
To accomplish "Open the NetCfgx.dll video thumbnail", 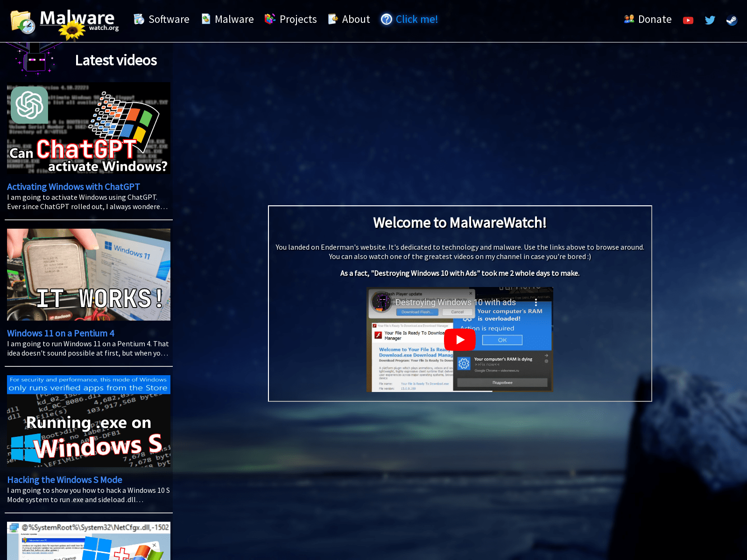I will pos(89,541).
